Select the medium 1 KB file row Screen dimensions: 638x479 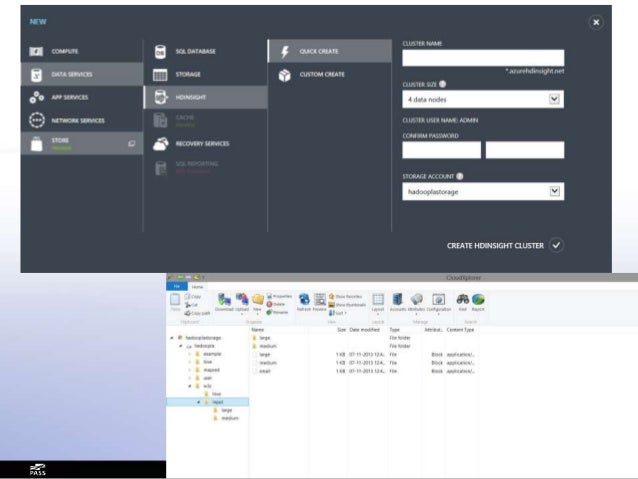pos(364,363)
